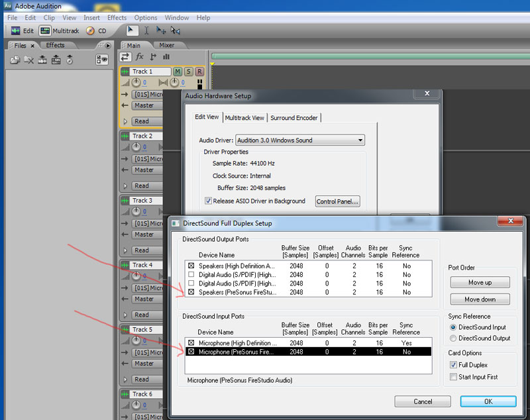Click Track 1 volume value 0

[144, 82]
